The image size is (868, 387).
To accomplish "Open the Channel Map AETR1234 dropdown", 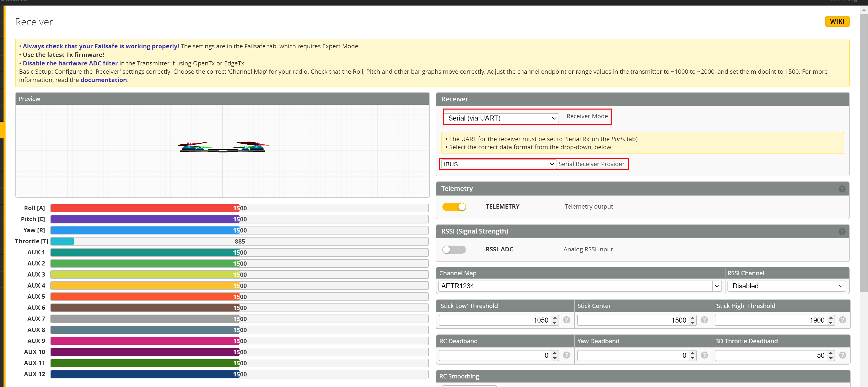I will (580, 286).
